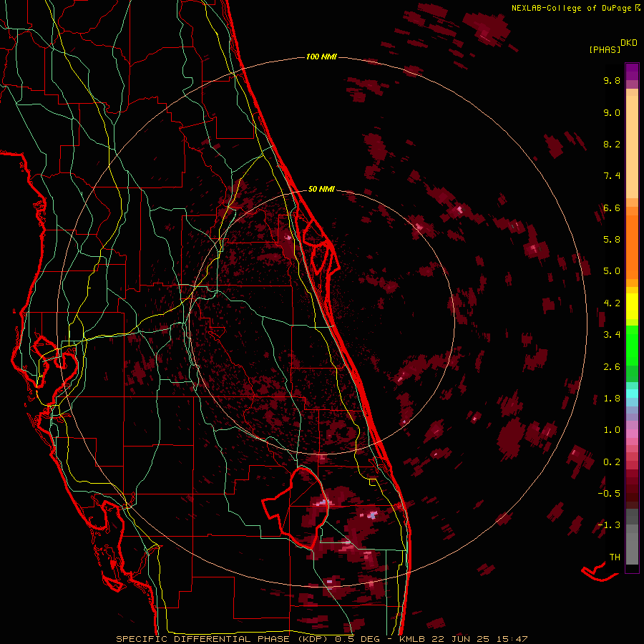This screenshot has height=644, width=644.
Task: Click the pink segment of the color bar
Action: (632, 434)
